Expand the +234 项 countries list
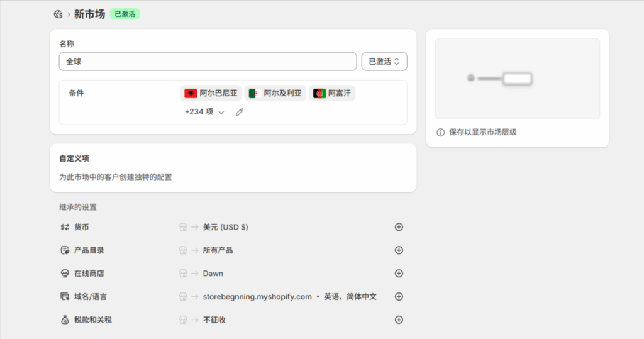This screenshot has width=644, height=339. pos(204,112)
